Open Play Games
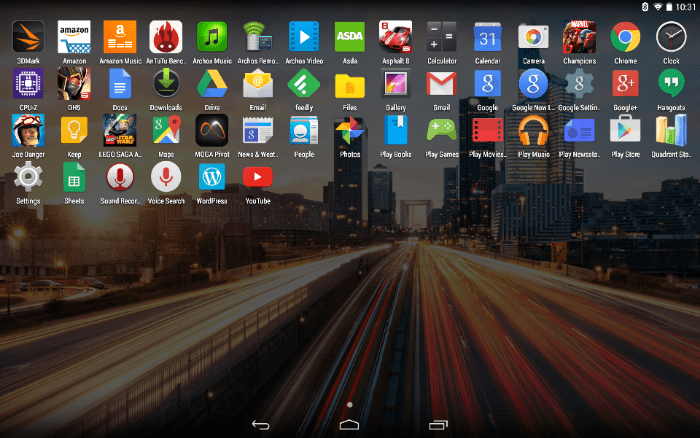The image size is (700, 438). [x=442, y=130]
